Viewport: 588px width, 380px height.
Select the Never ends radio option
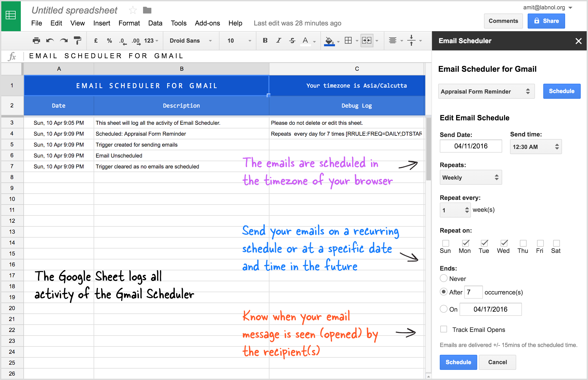click(x=444, y=278)
